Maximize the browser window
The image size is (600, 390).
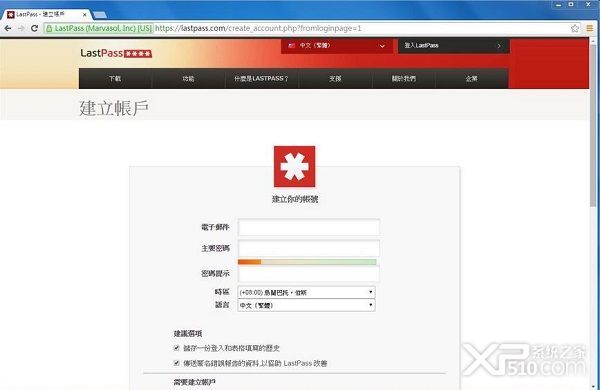(571, 5)
